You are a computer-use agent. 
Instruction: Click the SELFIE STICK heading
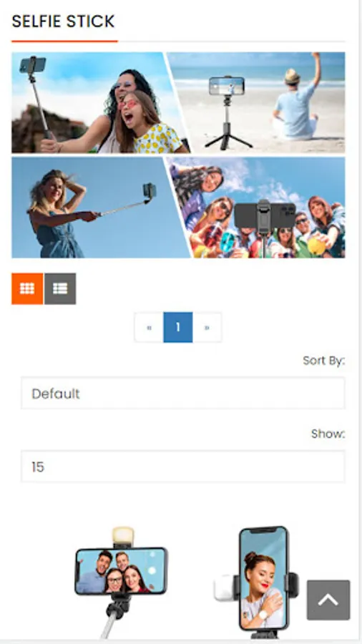[63, 21]
